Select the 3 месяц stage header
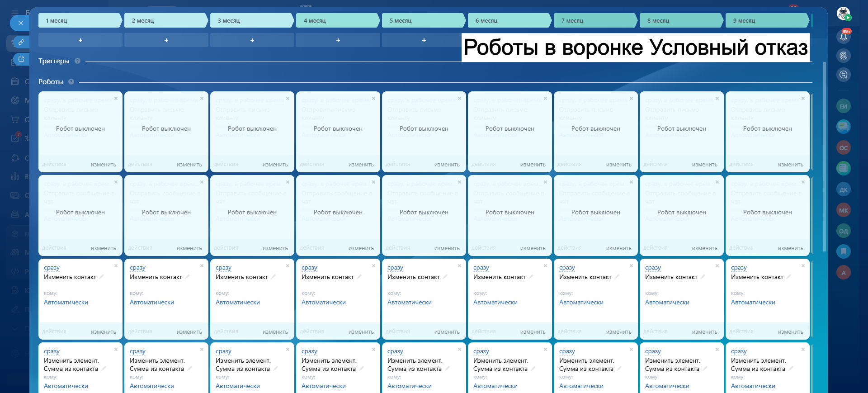868x393 pixels. pos(251,21)
